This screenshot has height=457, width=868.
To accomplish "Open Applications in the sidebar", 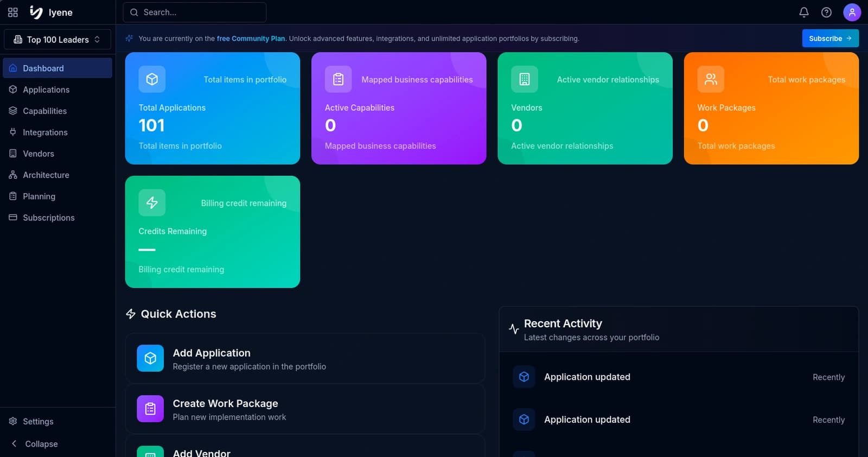I will pos(58,90).
